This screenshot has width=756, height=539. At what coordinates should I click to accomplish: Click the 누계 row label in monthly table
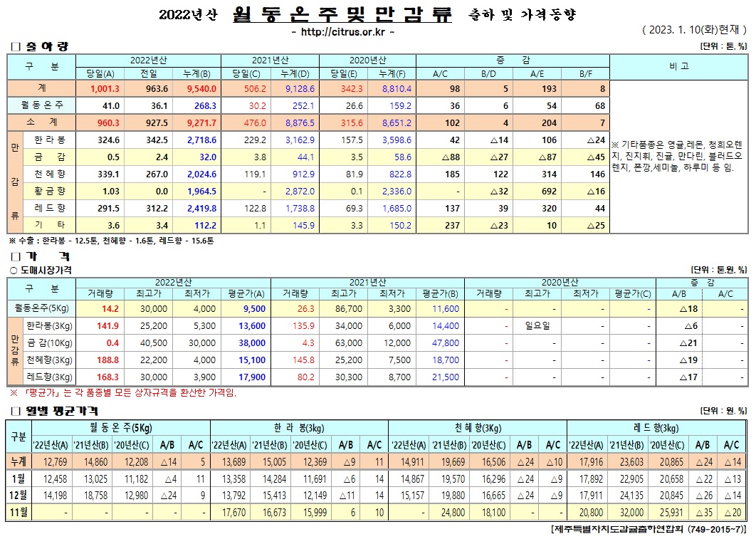tap(18, 462)
